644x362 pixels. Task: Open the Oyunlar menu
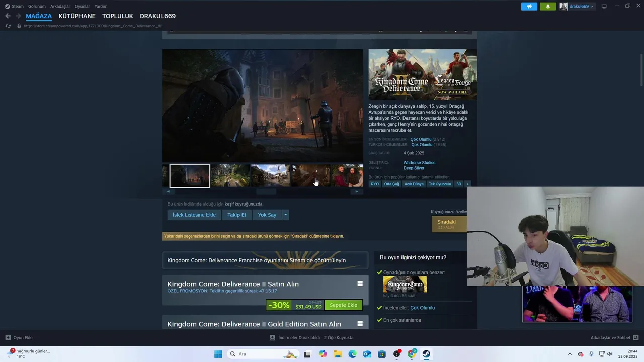(83, 6)
